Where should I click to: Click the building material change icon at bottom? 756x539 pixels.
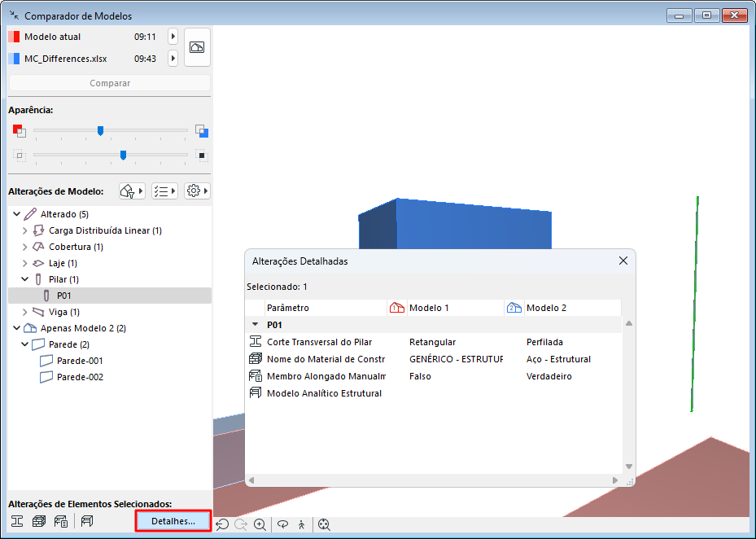click(x=39, y=521)
